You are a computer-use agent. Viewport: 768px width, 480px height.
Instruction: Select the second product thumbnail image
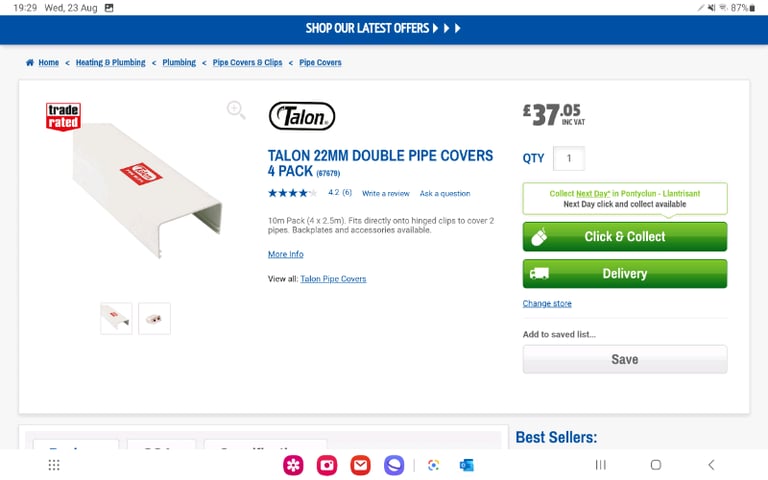point(154,318)
